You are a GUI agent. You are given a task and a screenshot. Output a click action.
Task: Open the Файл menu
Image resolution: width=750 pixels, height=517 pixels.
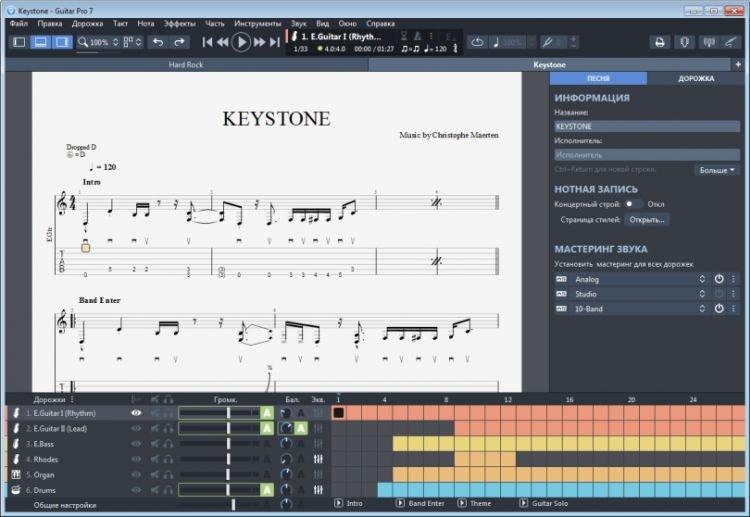point(19,23)
